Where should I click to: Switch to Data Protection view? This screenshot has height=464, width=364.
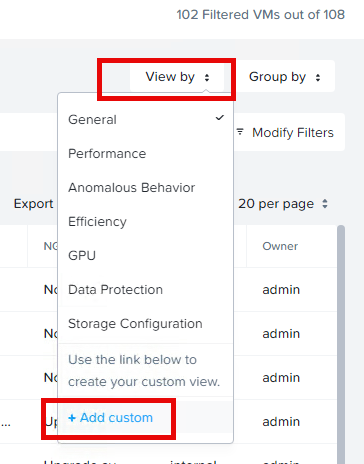coord(146,289)
